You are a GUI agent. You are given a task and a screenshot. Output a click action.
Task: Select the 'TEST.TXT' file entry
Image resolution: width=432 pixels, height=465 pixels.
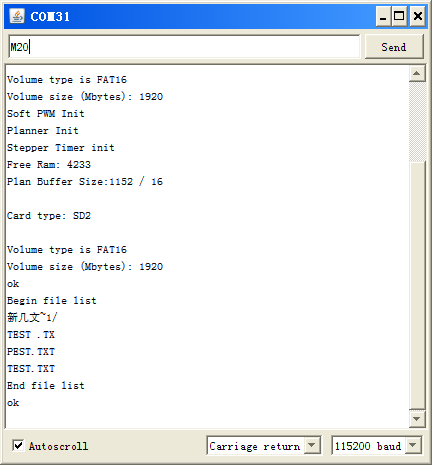point(31,369)
